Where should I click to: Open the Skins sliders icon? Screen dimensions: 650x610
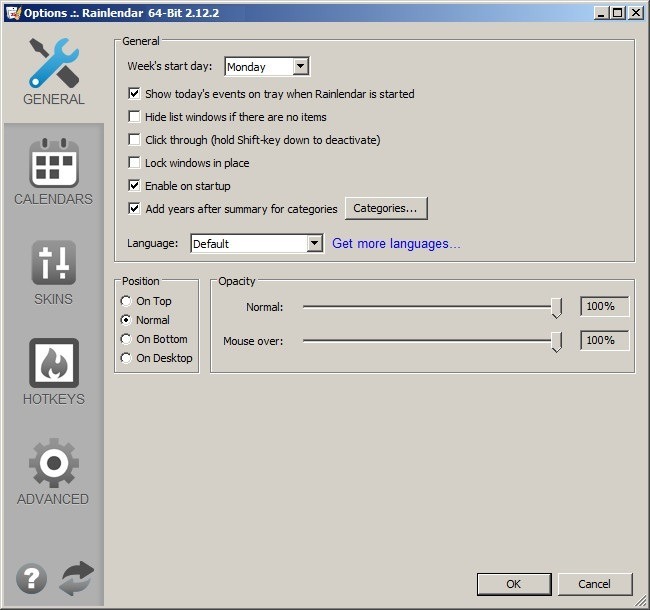tap(53, 263)
